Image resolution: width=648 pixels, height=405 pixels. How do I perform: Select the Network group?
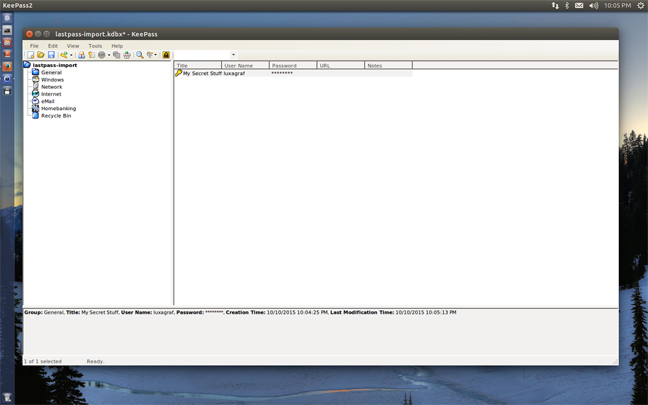52,87
